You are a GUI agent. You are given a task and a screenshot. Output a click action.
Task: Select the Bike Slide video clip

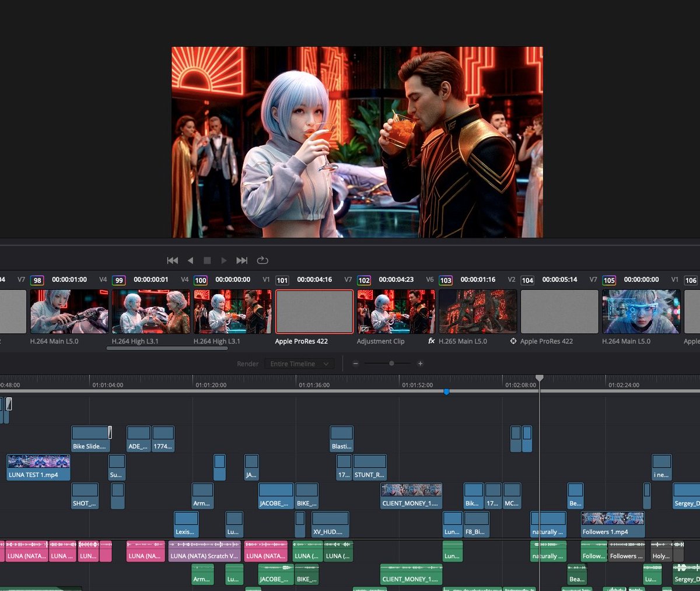pyautogui.click(x=90, y=439)
